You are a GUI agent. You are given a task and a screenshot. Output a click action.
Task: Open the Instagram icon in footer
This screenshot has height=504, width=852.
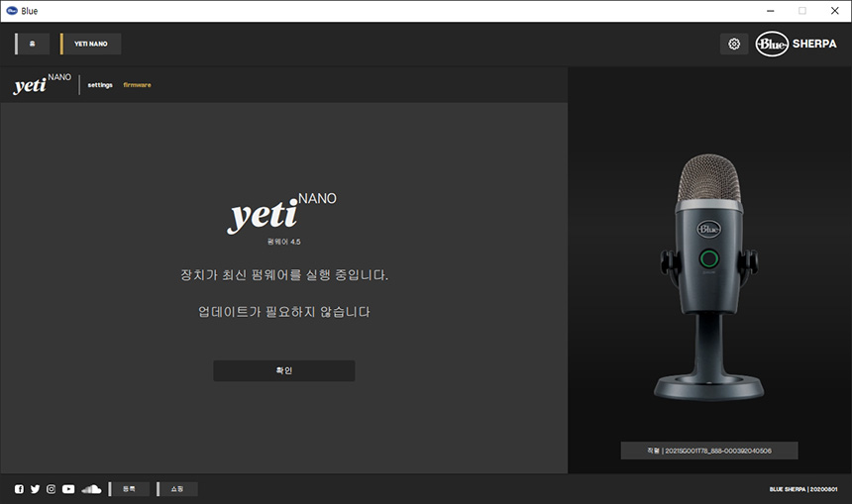pos(52,489)
